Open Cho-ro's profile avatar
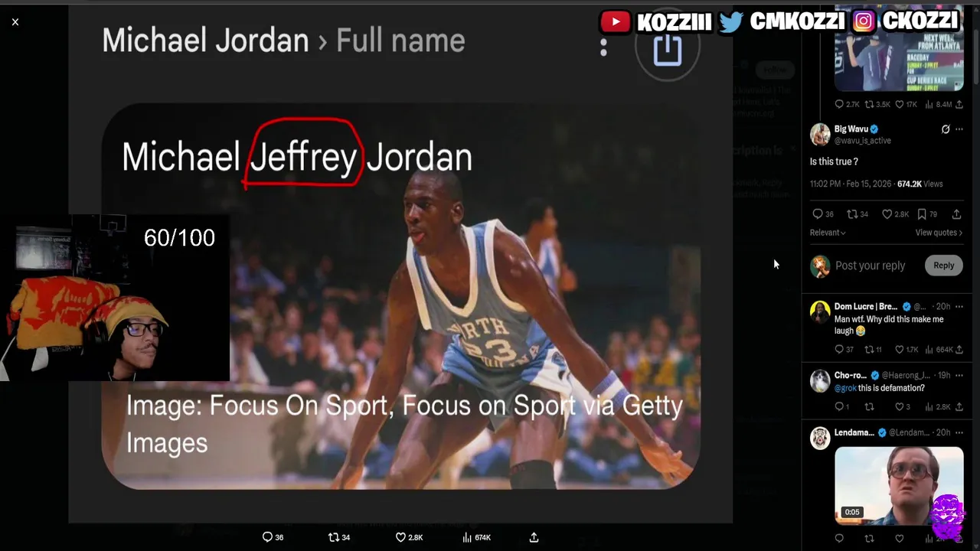980x551 pixels. (820, 380)
